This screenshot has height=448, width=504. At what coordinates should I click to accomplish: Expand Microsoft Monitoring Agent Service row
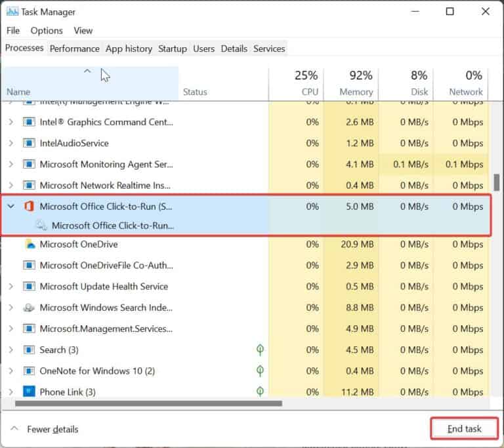tap(11, 164)
